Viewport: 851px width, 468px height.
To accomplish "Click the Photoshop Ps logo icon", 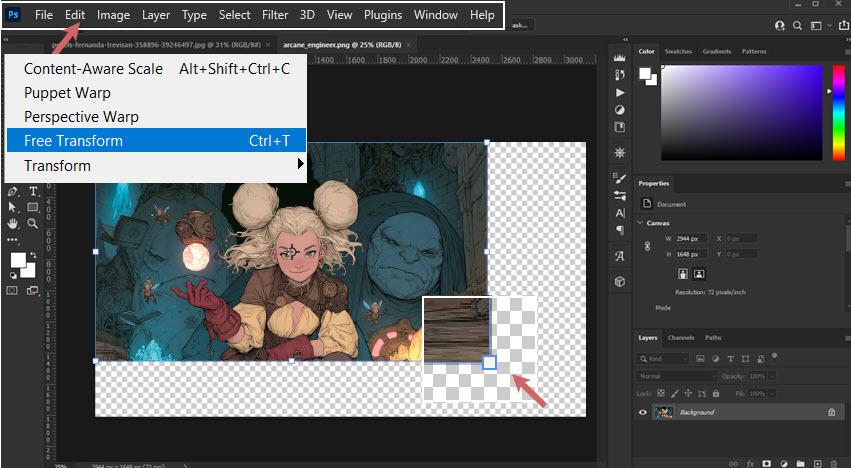I will pyautogui.click(x=13, y=15).
